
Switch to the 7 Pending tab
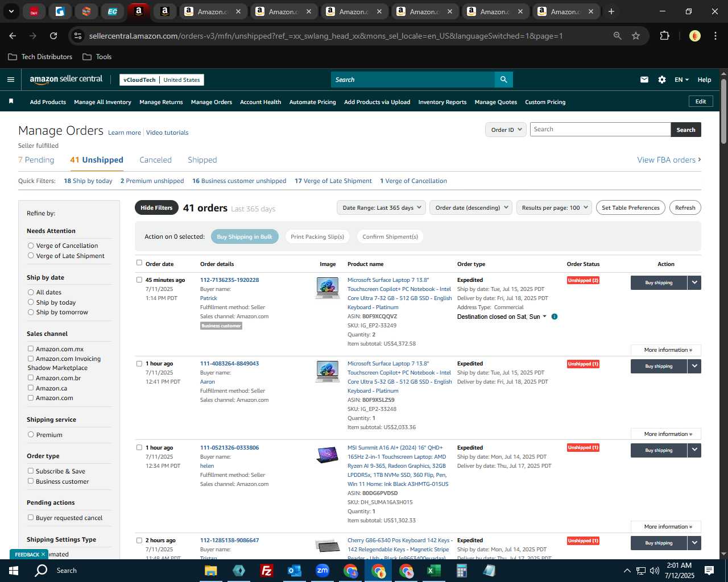click(36, 160)
